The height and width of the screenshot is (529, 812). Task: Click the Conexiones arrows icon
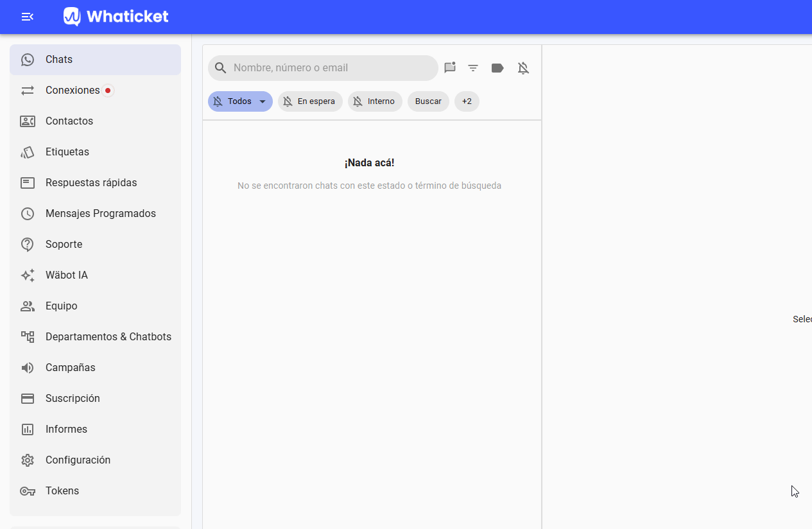28,91
